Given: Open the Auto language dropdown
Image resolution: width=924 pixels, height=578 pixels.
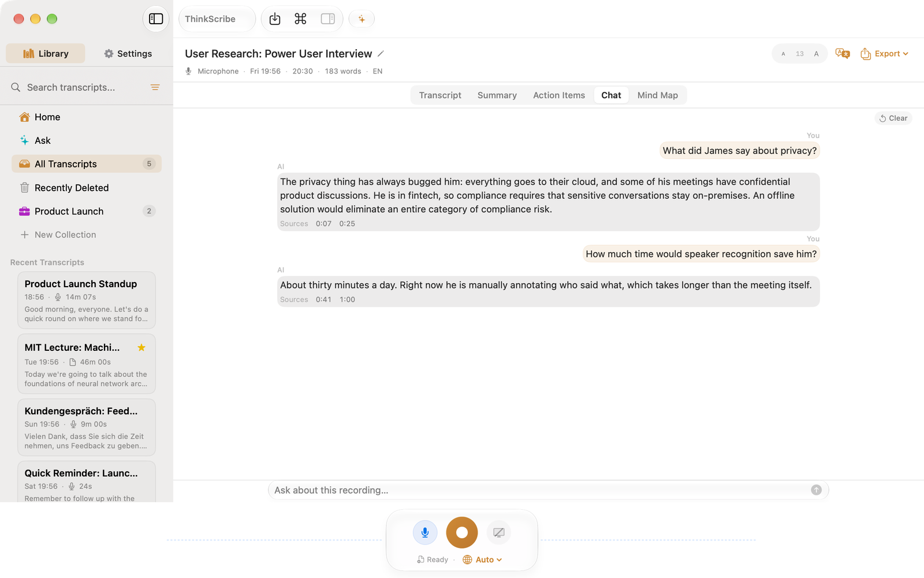Looking at the screenshot, I should 482,560.
